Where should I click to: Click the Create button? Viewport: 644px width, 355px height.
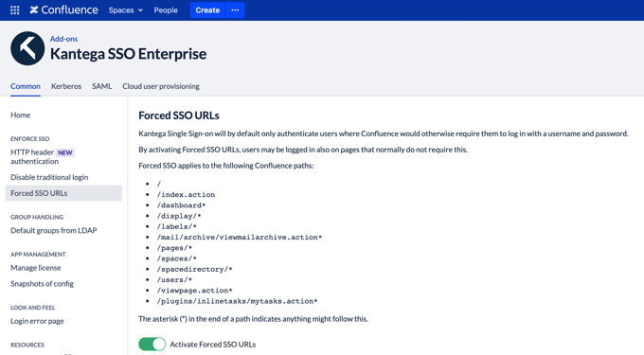click(x=207, y=10)
